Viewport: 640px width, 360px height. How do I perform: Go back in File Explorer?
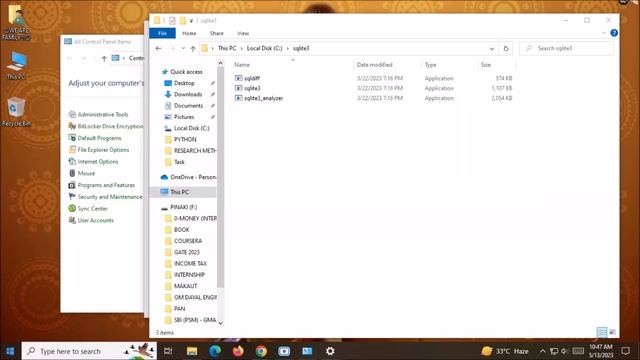click(158, 48)
